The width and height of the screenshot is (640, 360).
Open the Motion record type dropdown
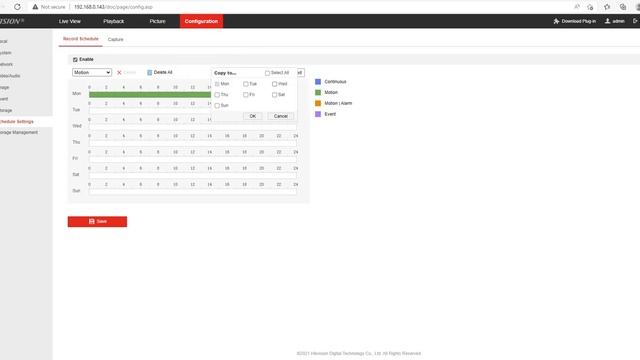pos(92,72)
